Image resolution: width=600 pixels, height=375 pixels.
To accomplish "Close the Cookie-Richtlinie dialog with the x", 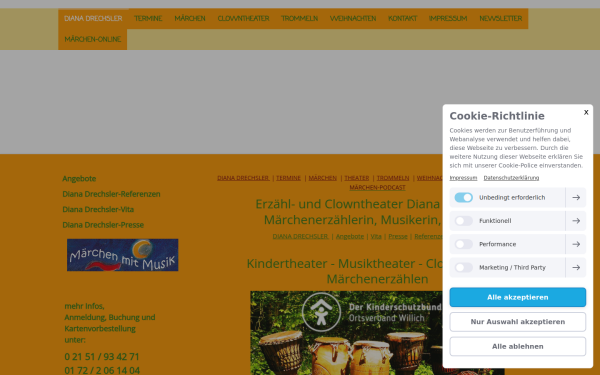I will 586,112.
